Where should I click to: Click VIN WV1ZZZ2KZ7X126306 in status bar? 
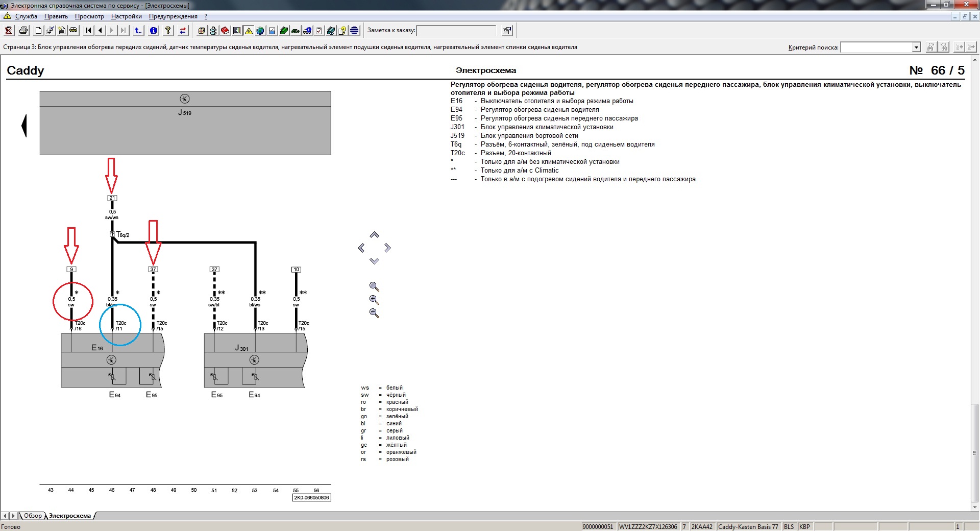pyautogui.click(x=648, y=526)
